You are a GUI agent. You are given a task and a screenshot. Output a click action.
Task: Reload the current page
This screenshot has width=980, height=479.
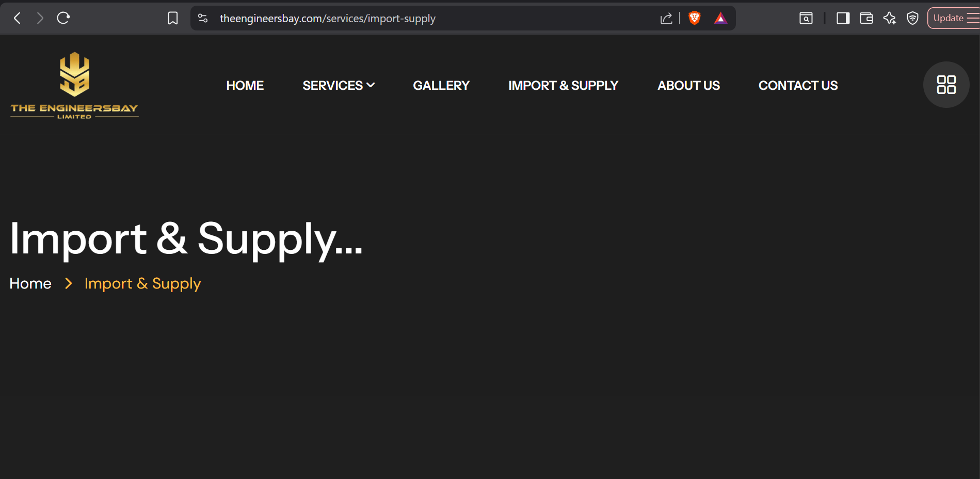[x=63, y=19]
